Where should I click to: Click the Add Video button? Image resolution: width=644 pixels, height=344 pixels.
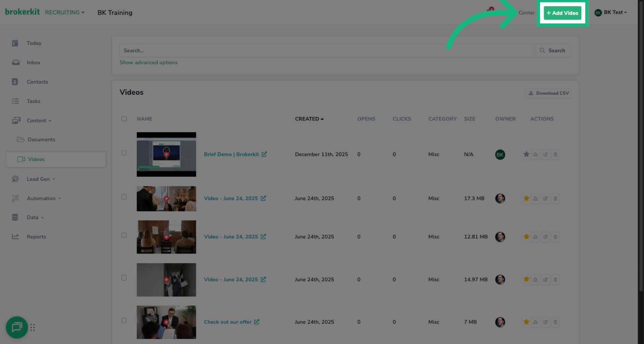[562, 13]
